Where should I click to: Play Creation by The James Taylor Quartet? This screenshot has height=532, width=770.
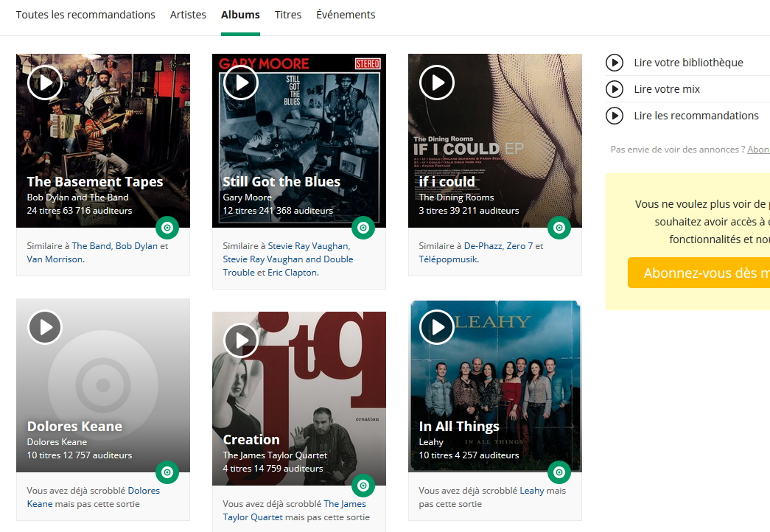coord(241,340)
